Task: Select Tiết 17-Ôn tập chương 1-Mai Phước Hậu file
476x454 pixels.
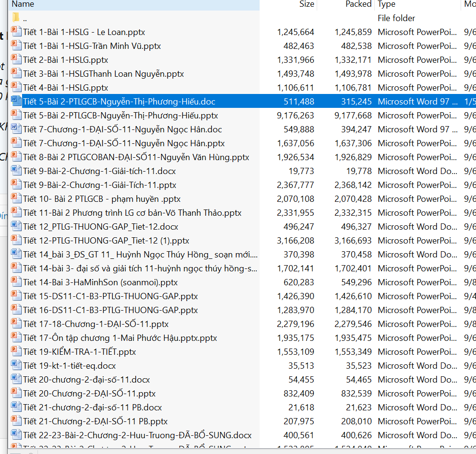Action: tap(120, 338)
